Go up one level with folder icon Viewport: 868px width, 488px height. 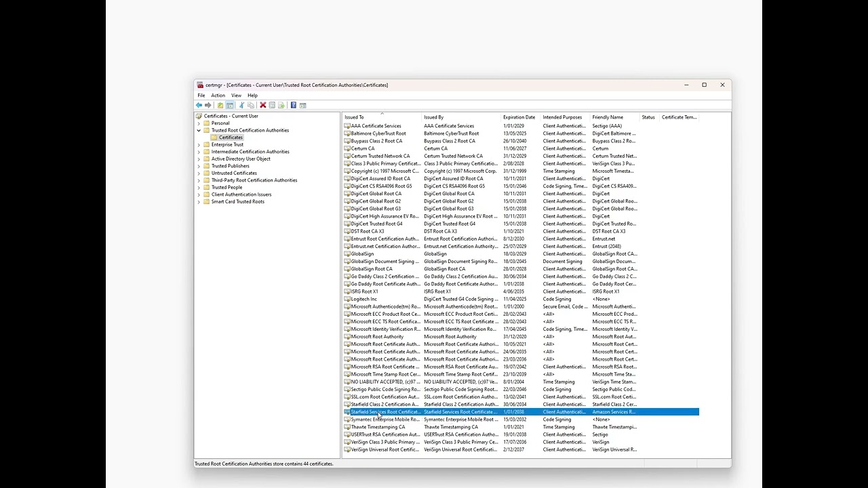220,105
